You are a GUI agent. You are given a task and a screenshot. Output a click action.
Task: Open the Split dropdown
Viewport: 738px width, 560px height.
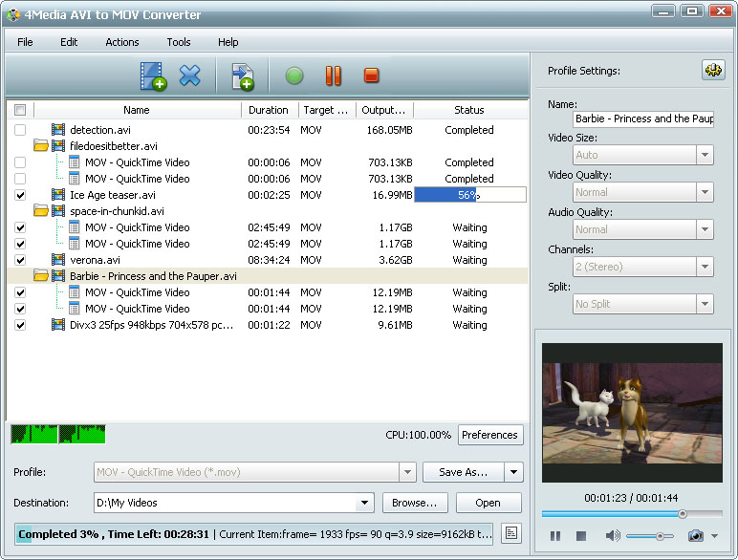(705, 304)
